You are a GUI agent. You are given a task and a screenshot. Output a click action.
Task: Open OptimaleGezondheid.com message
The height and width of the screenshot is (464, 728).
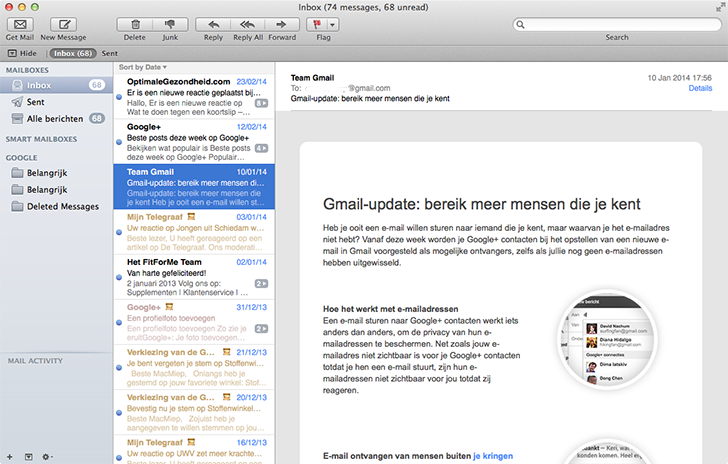[x=194, y=96]
